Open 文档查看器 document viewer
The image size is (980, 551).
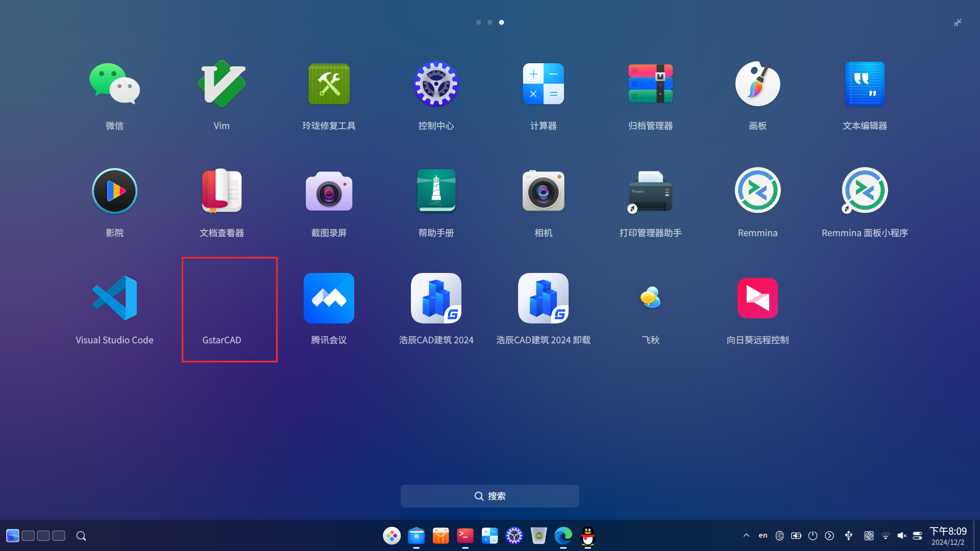point(222,191)
